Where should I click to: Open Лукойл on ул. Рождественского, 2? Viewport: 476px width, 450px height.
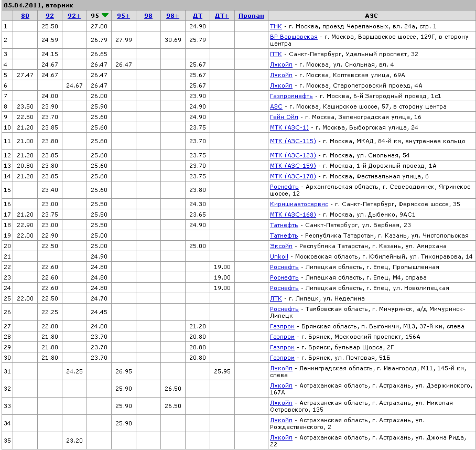tap(281, 420)
